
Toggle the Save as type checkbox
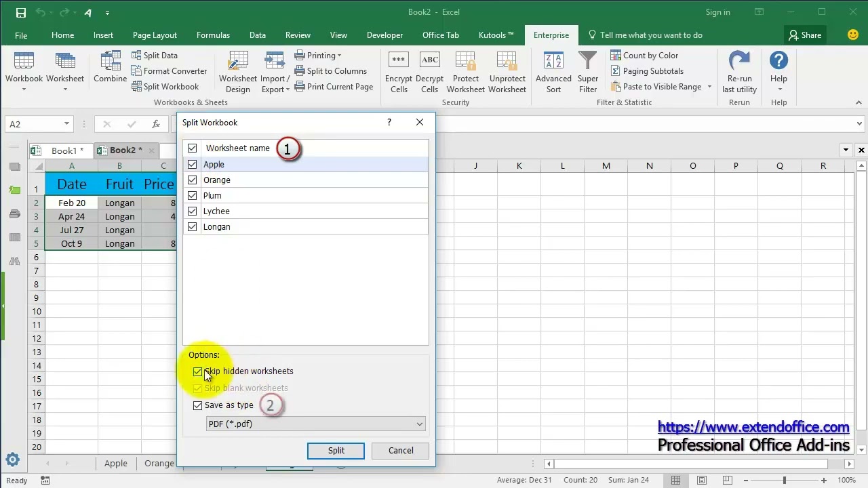[x=197, y=405]
